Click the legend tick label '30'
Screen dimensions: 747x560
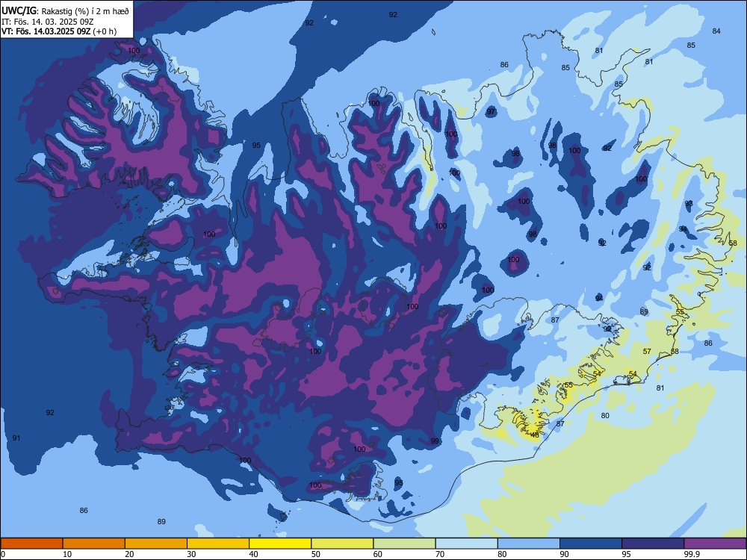click(x=191, y=554)
